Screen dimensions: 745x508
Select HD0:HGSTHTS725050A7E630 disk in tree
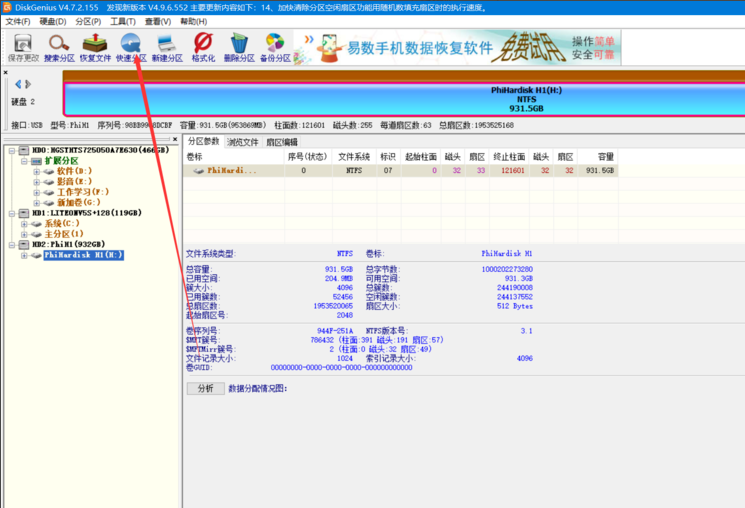tap(100, 150)
